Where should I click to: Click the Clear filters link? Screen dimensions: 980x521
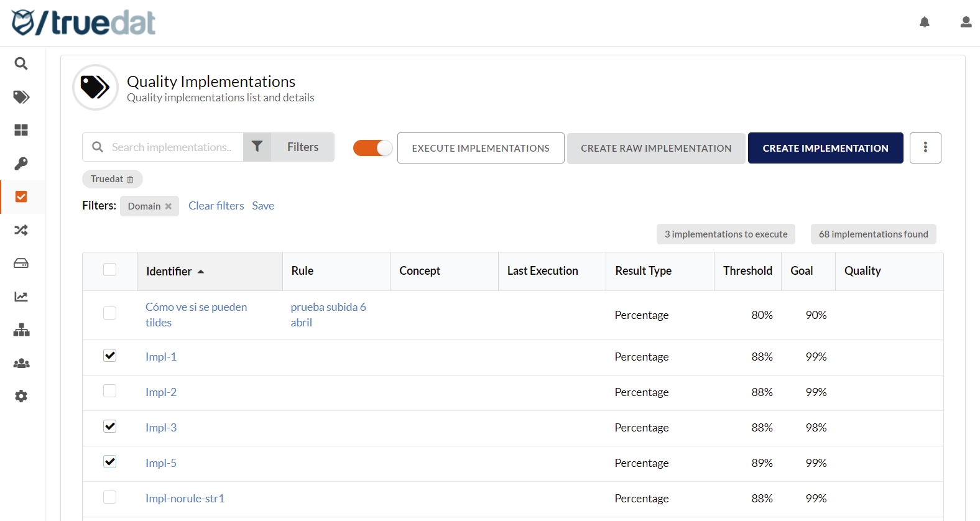216,206
